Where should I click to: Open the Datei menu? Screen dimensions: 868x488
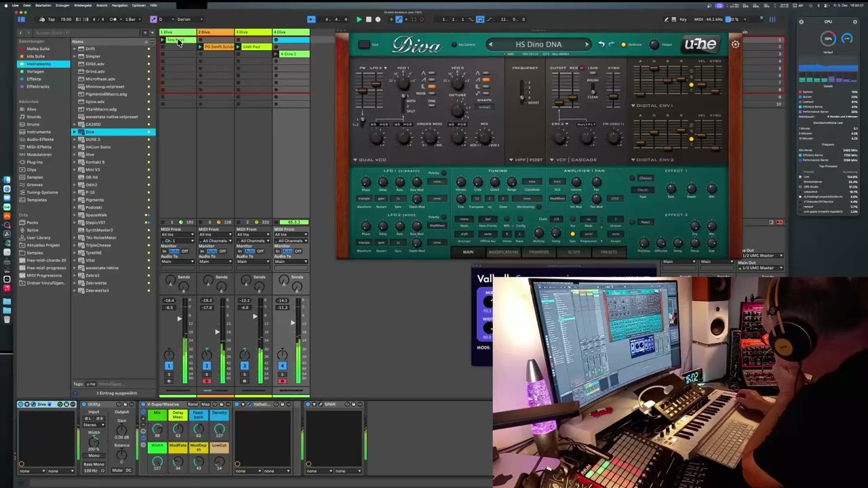click(27, 5)
